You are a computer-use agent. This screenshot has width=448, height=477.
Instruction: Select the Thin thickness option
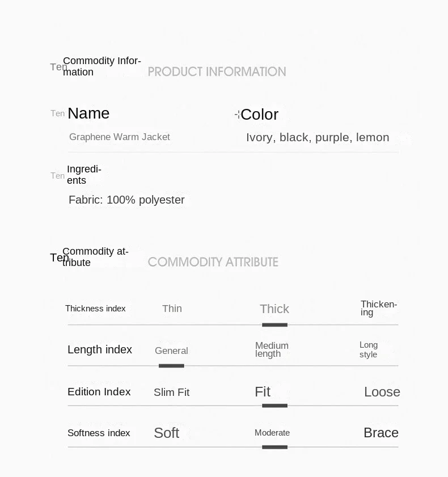coord(172,309)
